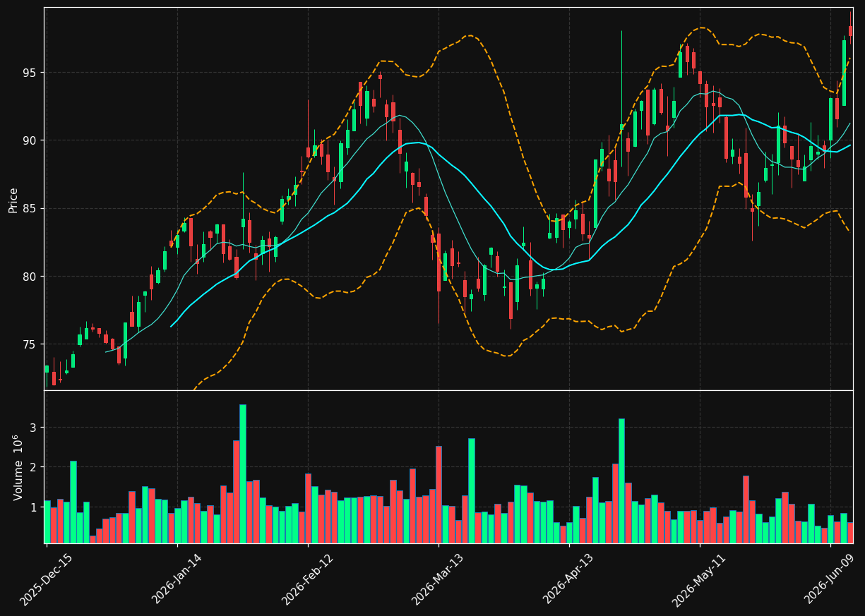The width and height of the screenshot is (865, 616).
Task: Click the Price axis title
Action: click(13, 199)
